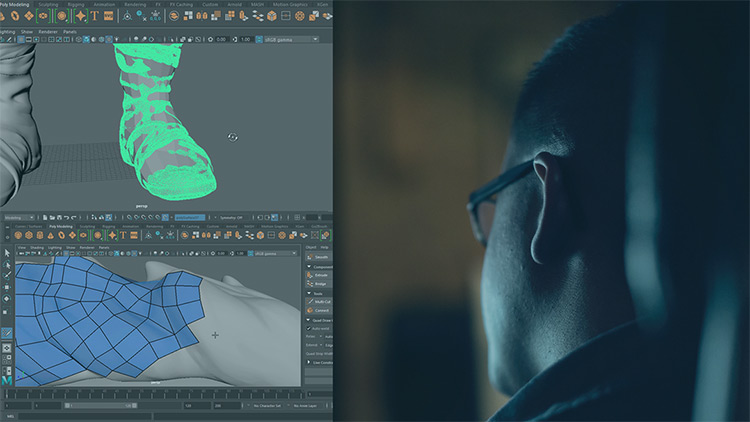The width and height of the screenshot is (750, 422).
Task: Click the Extrude icon in the Modeling Toolkit
Action: pyautogui.click(x=310, y=275)
